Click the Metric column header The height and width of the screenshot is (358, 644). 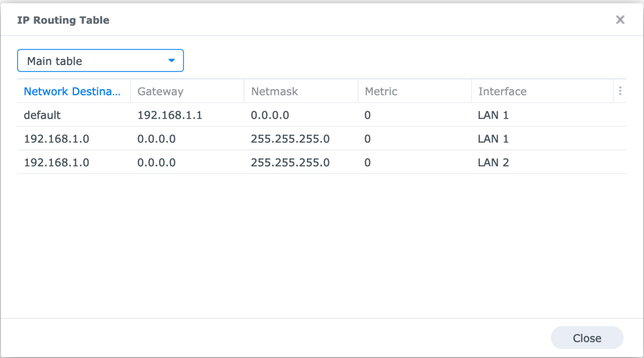[381, 91]
